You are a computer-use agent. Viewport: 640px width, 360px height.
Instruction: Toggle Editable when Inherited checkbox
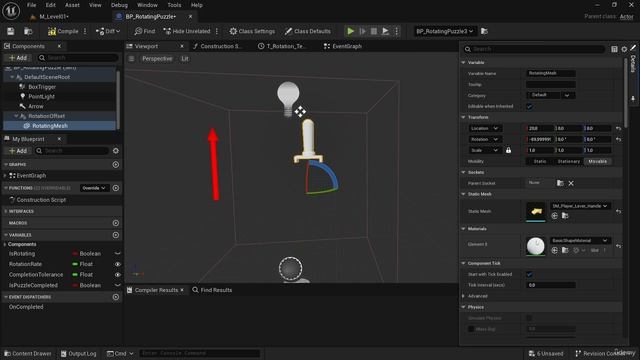click(529, 107)
